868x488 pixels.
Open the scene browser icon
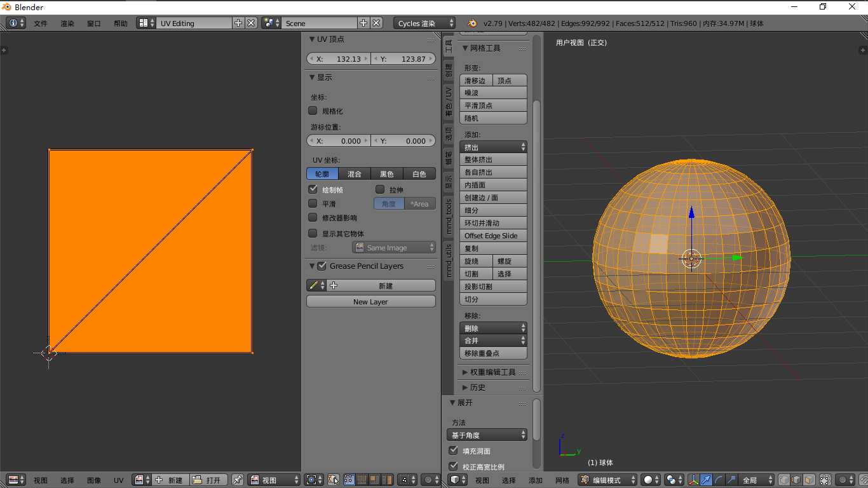(x=271, y=23)
